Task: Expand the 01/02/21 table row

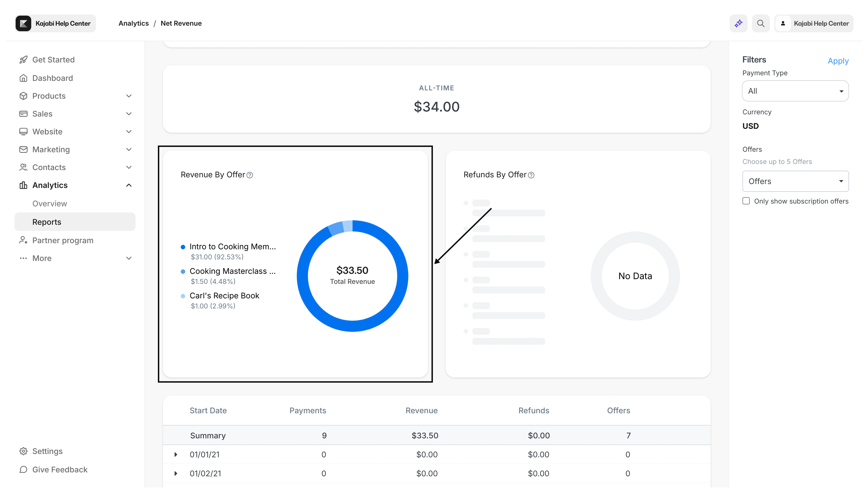Action: (x=175, y=473)
